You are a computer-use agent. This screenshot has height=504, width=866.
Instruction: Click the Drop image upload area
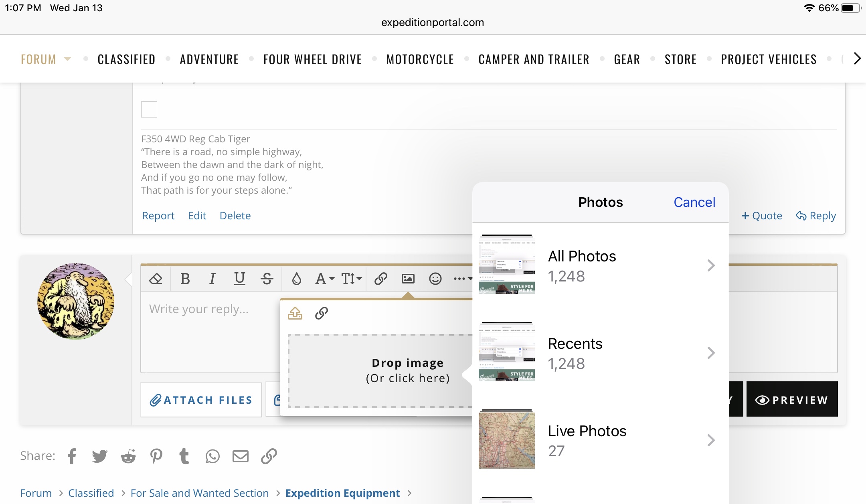click(x=380, y=371)
